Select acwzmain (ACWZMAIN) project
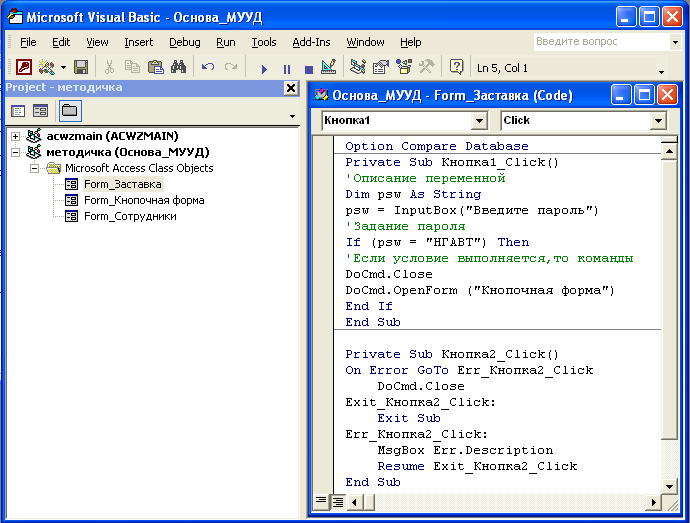 pyautogui.click(x=112, y=136)
